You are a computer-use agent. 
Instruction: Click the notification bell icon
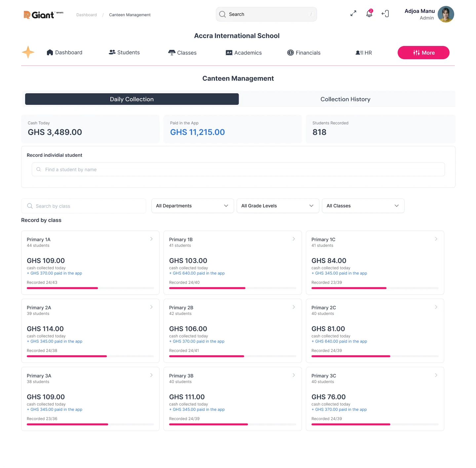pyautogui.click(x=369, y=14)
